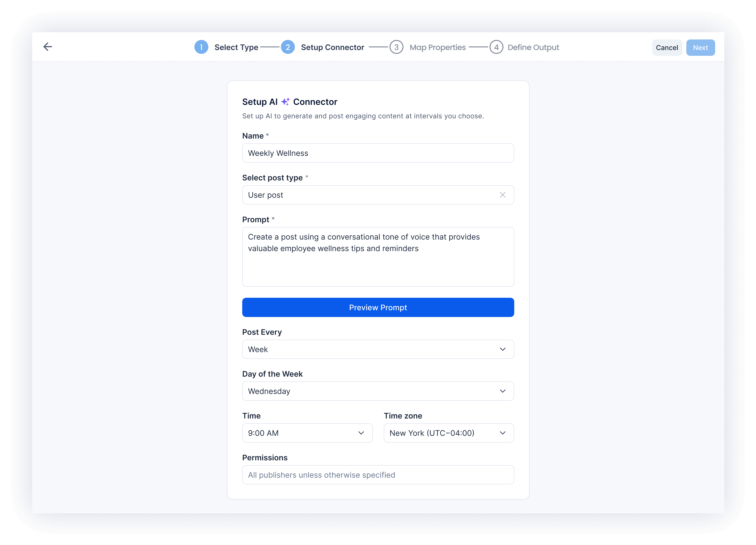Focus the Name field containing Weekly Wellness
The width and height of the screenshot is (756, 545).
[x=378, y=153]
